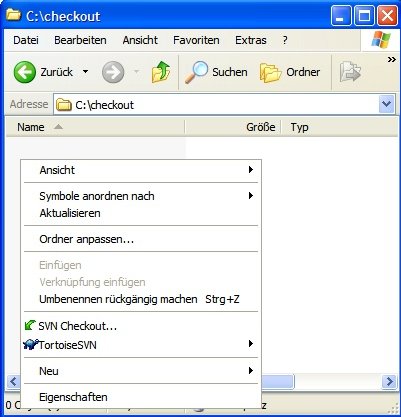Image resolution: width=401 pixels, height=417 pixels.
Task: Expand the TortoiseSVN submenu arrow
Action: coord(251,343)
